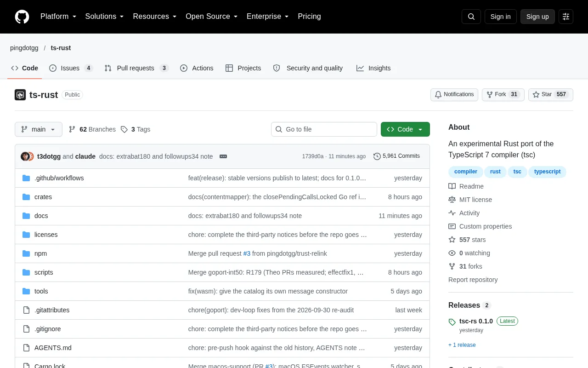Click the Sign up button
Screen dimensions: 588x368
tap(537, 17)
